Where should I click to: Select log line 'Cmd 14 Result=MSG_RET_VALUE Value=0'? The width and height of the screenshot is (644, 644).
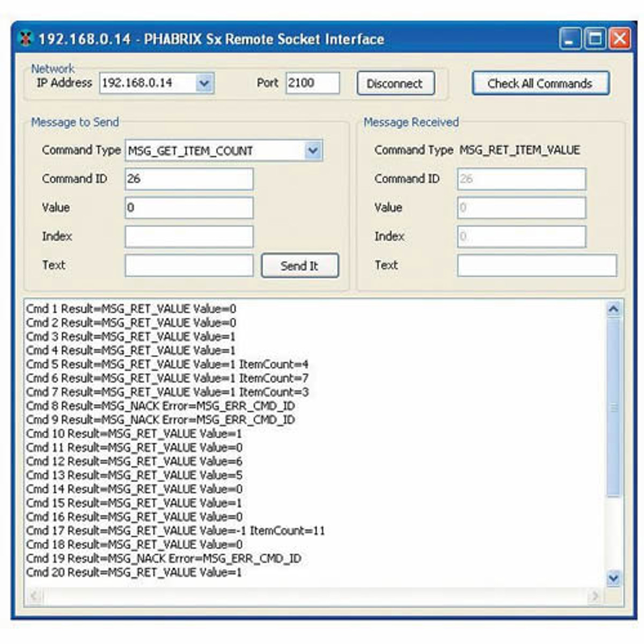(x=134, y=489)
